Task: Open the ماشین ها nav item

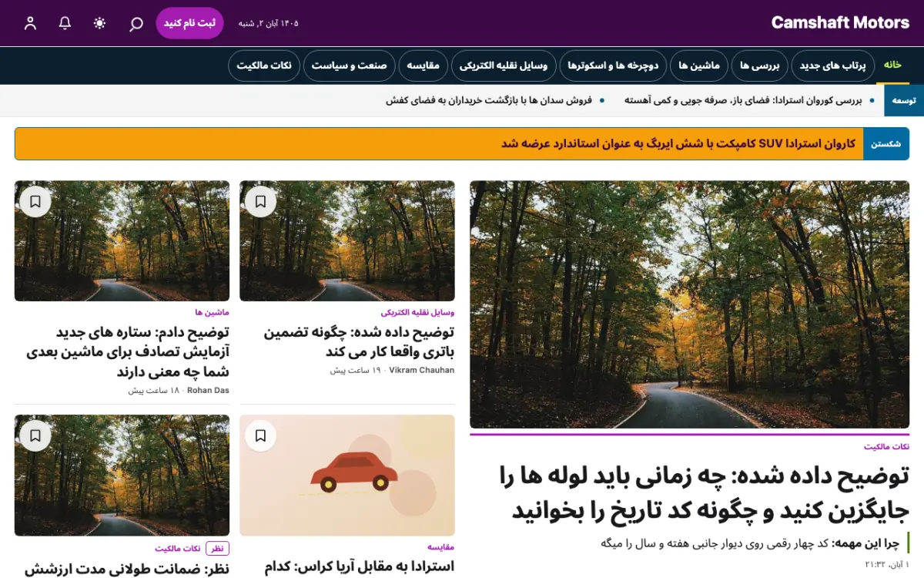Action: tap(698, 66)
